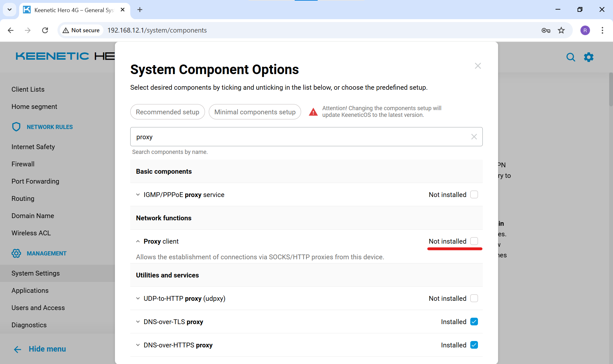The image size is (613, 364).
Task: Tick the Proxy client checkbox
Action: click(x=474, y=241)
